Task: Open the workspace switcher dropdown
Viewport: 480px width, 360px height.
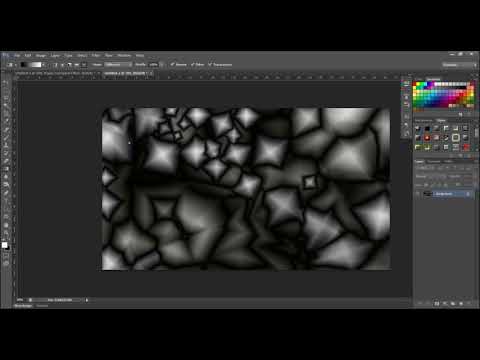Action: point(460,65)
